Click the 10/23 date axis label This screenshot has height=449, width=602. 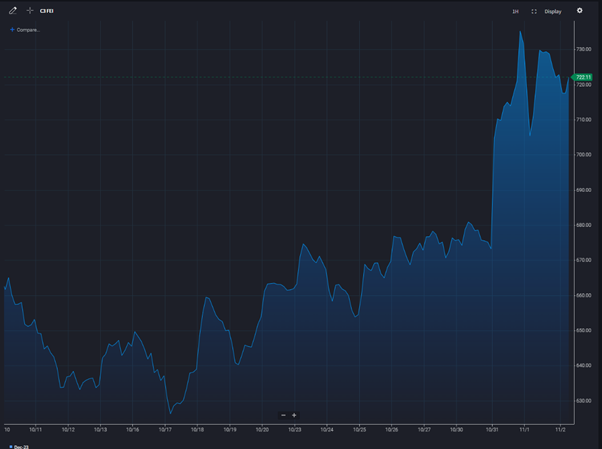click(x=295, y=429)
